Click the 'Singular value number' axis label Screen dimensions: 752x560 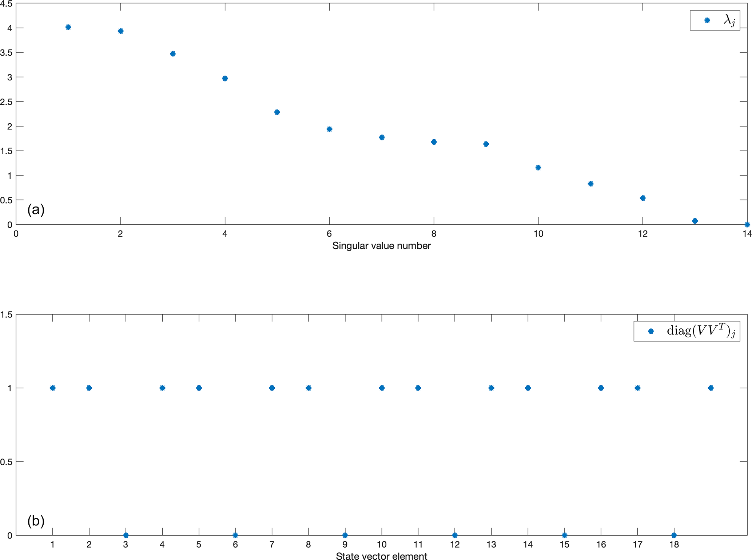[x=381, y=246]
